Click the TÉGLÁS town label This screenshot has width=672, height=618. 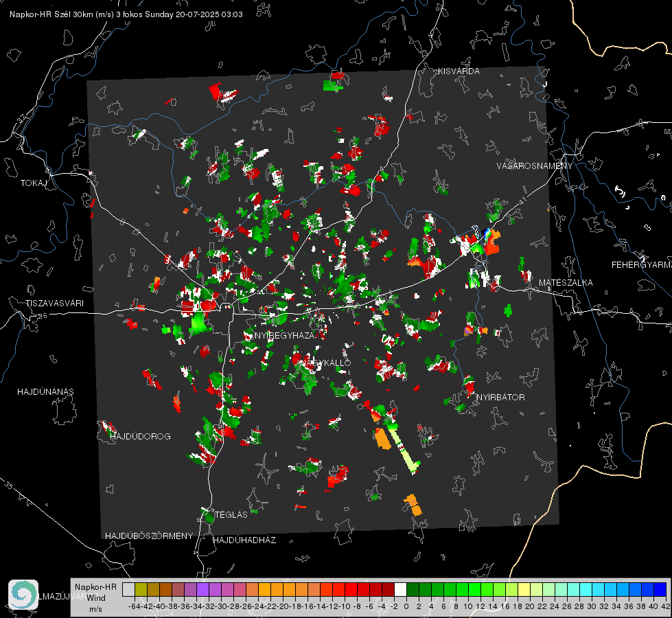(x=231, y=514)
